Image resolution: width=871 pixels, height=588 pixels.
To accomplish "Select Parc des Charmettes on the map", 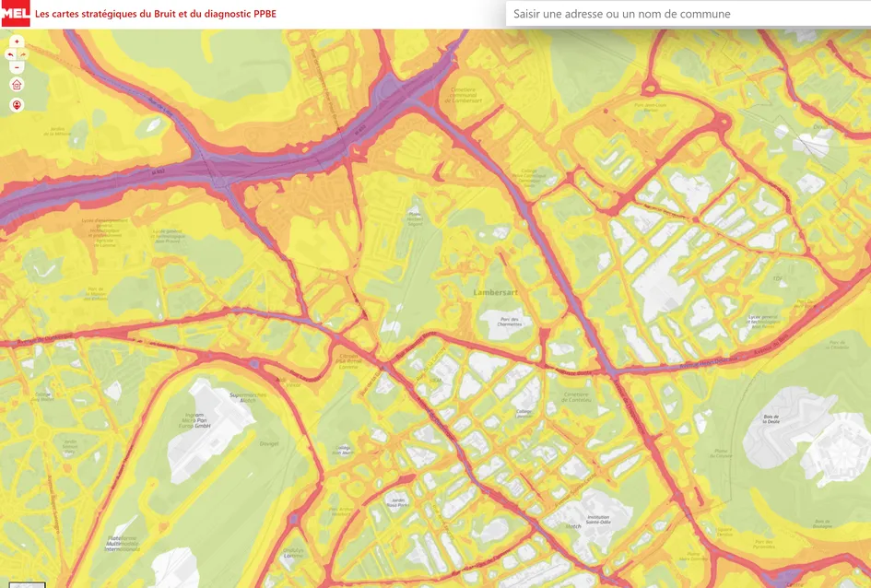I will pos(502,323).
